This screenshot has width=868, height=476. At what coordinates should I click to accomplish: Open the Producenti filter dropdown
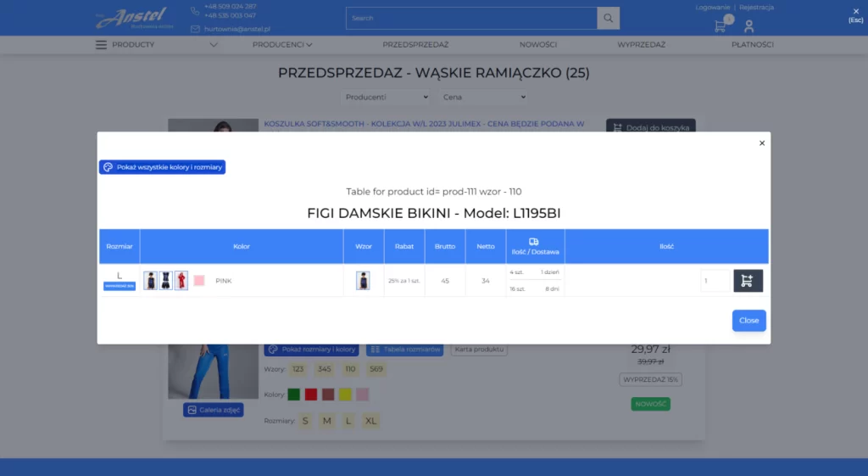[386, 97]
